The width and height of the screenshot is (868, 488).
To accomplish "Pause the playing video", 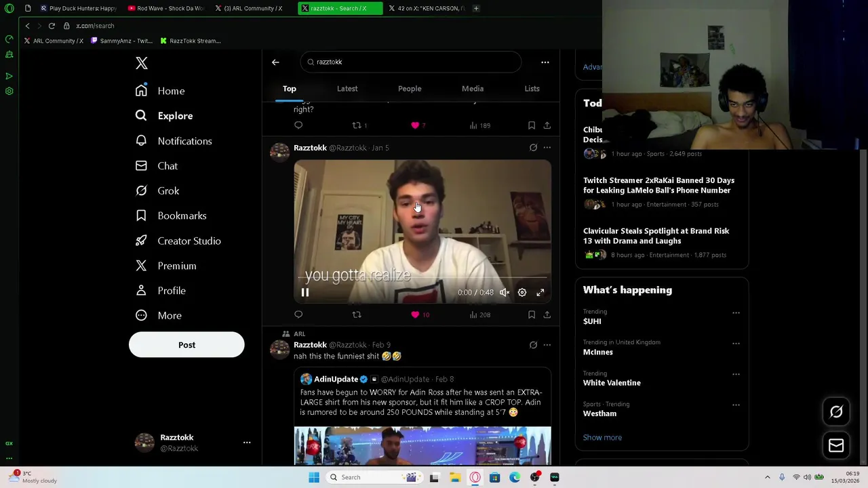I will point(305,293).
